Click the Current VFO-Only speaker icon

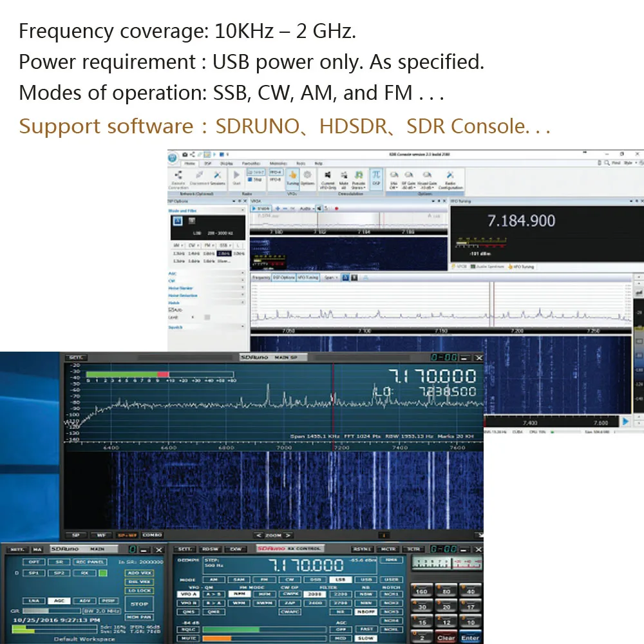[329, 175]
